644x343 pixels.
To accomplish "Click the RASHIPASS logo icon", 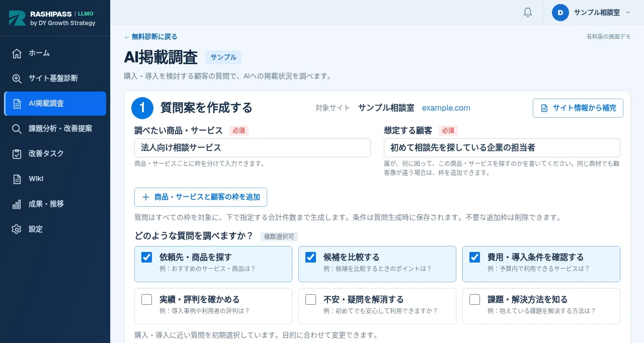I will pyautogui.click(x=17, y=18).
